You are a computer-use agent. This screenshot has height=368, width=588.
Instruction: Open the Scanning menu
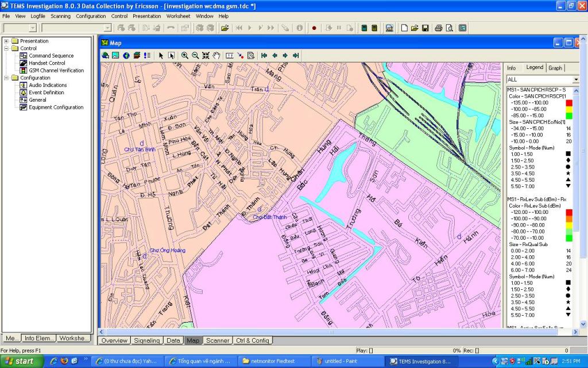[x=60, y=16]
